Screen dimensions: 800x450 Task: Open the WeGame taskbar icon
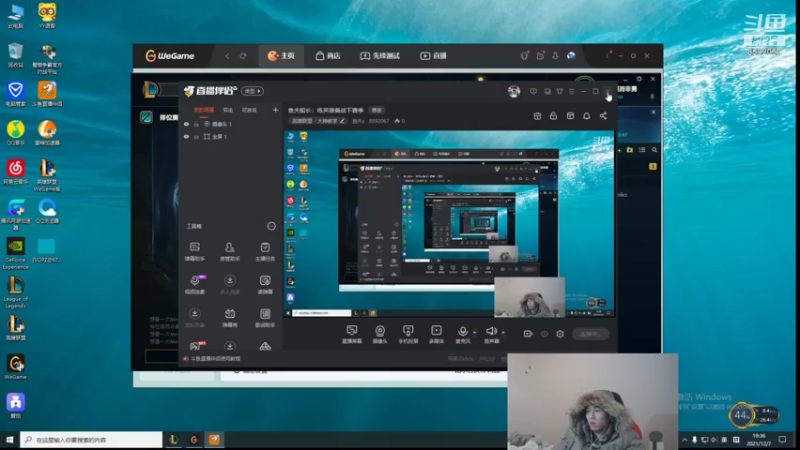coord(194,439)
